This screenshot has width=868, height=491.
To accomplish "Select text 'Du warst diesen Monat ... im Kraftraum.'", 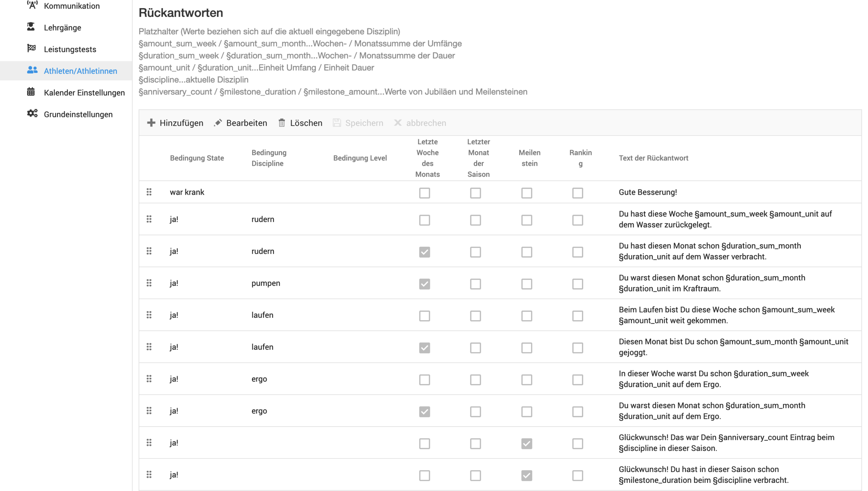I will click(x=712, y=283).
